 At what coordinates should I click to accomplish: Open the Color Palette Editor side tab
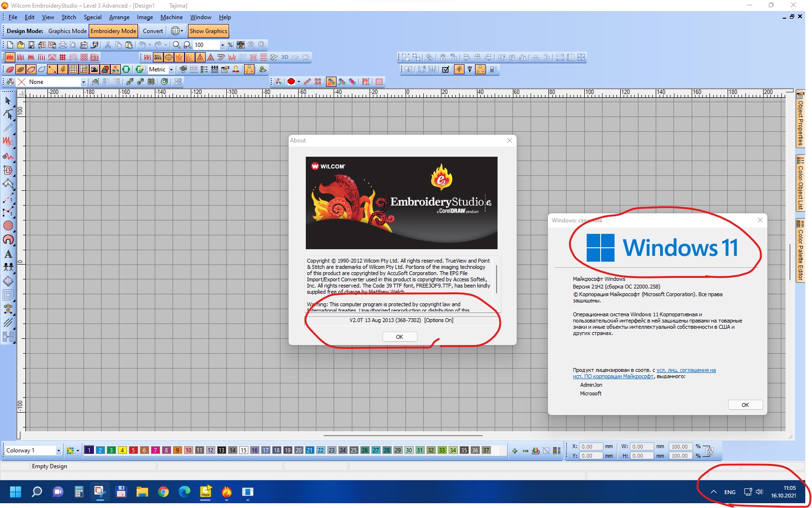(800, 250)
